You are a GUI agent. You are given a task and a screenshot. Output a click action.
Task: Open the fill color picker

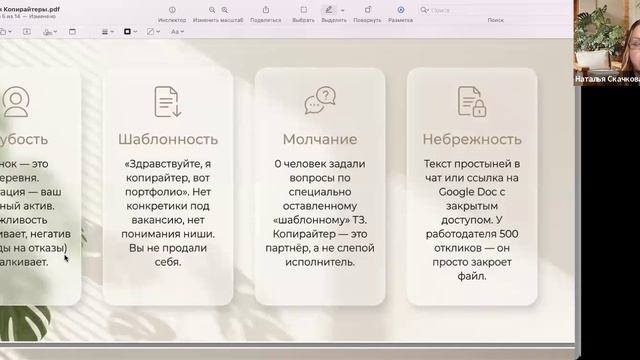(x=153, y=31)
